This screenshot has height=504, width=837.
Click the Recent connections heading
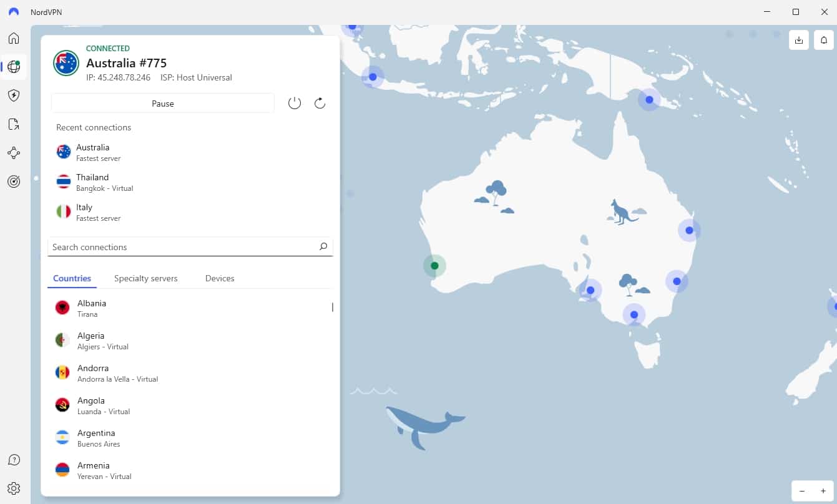pyautogui.click(x=94, y=127)
